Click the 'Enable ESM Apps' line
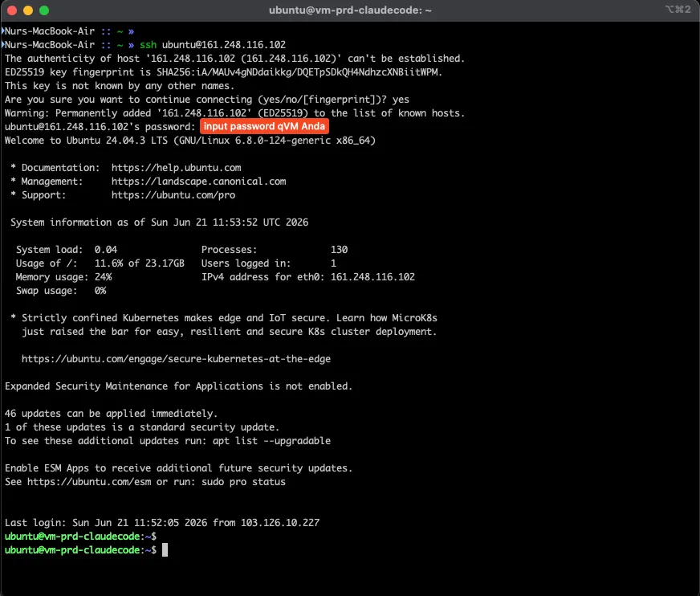Image resolution: width=700 pixels, height=596 pixels. pos(178,468)
